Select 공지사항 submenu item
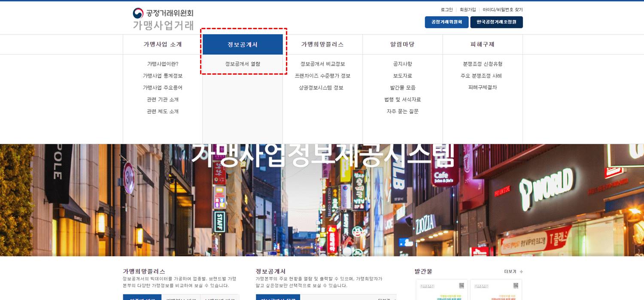The width and height of the screenshot is (644, 300). point(402,64)
